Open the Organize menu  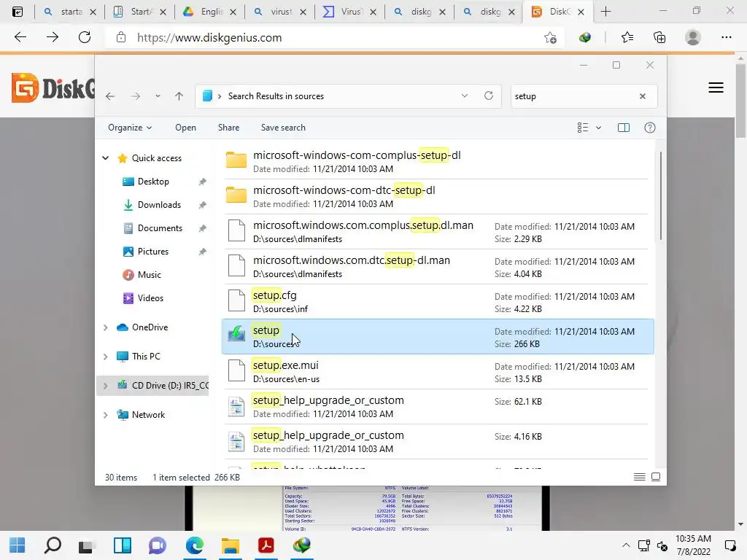(x=130, y=128)
